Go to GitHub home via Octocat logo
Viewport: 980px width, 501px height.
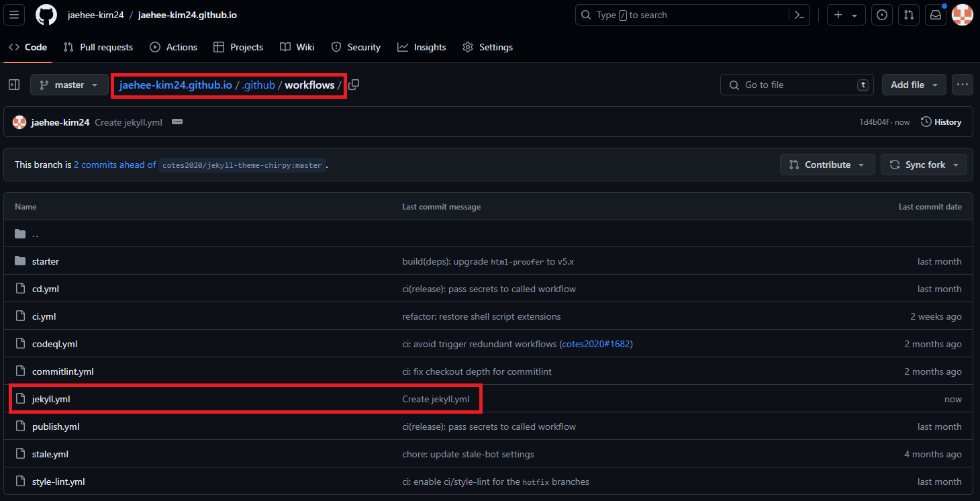point(46,15)
